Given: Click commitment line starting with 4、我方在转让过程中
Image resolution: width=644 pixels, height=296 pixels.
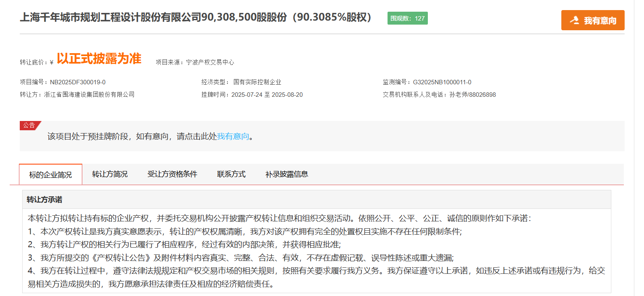Looking at the screenshot, I should (317, 277).
